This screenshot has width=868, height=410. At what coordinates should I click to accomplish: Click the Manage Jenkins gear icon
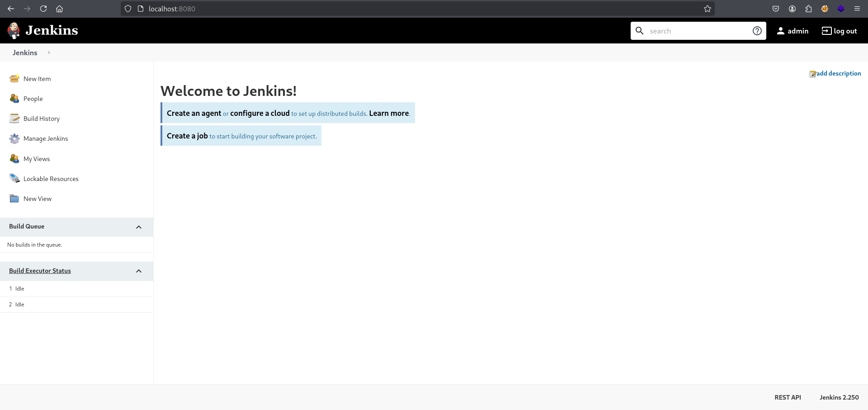14,138
